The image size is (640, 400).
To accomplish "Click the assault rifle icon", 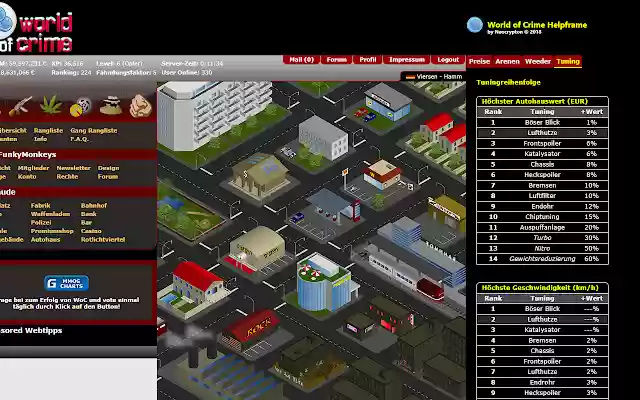I will [20, 106].
